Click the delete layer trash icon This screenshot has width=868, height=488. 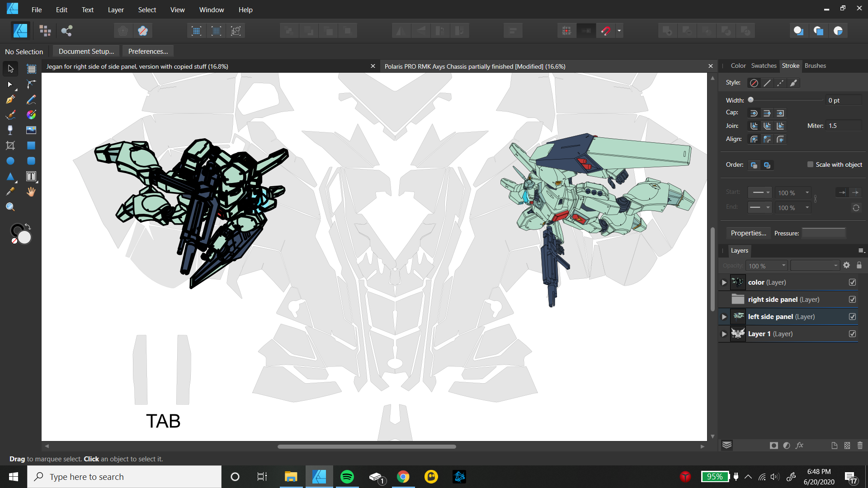coord(860,446)
